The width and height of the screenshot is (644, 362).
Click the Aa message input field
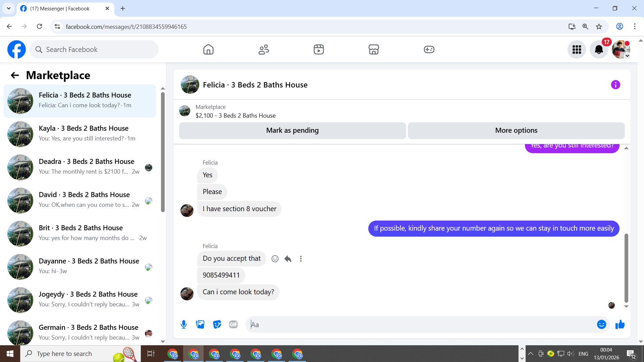point(419,324)
